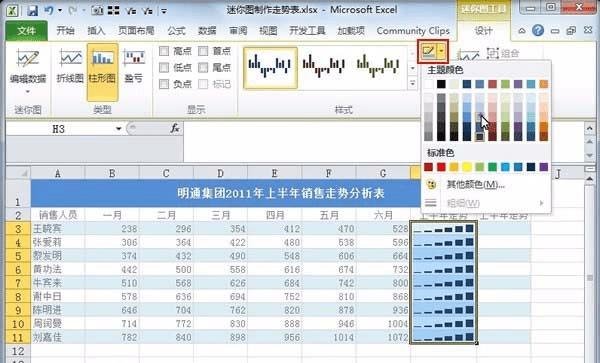The width and height of the screenshot is (600, 363).
Task: Switch to the Design (设计) tab
Action: tap(483, 31)
